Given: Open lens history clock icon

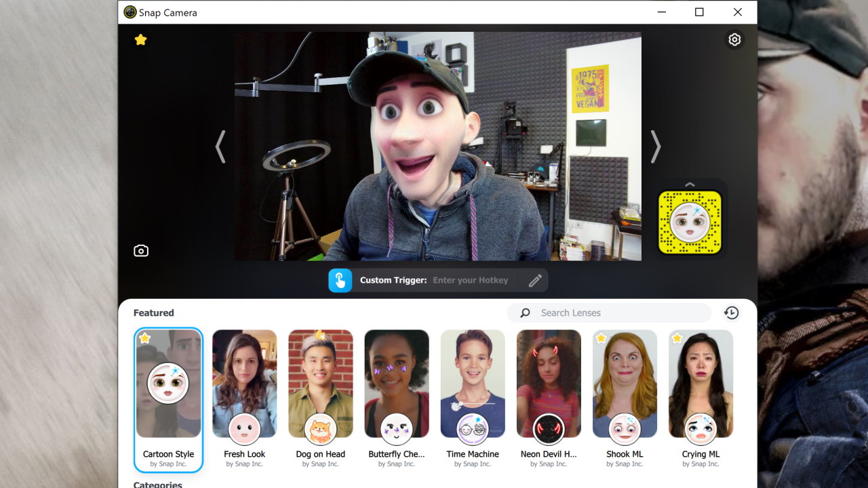Looking at the screenshot, I should click(731, 312).
